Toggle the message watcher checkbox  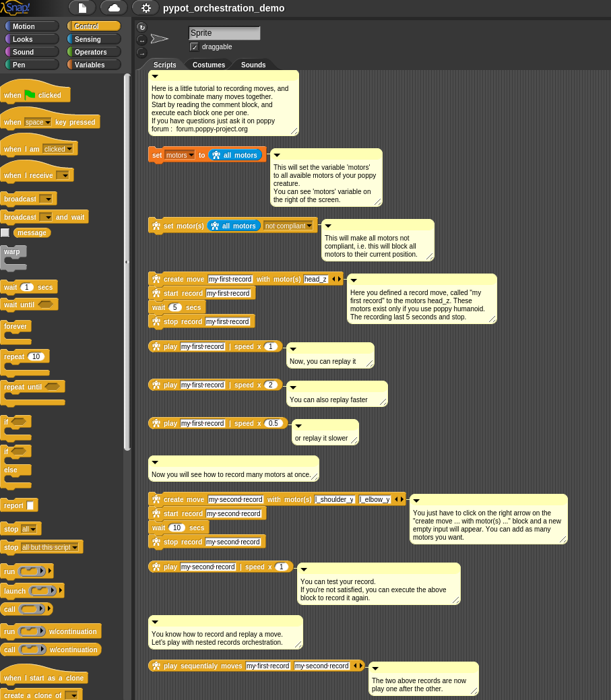click(5, 232)
